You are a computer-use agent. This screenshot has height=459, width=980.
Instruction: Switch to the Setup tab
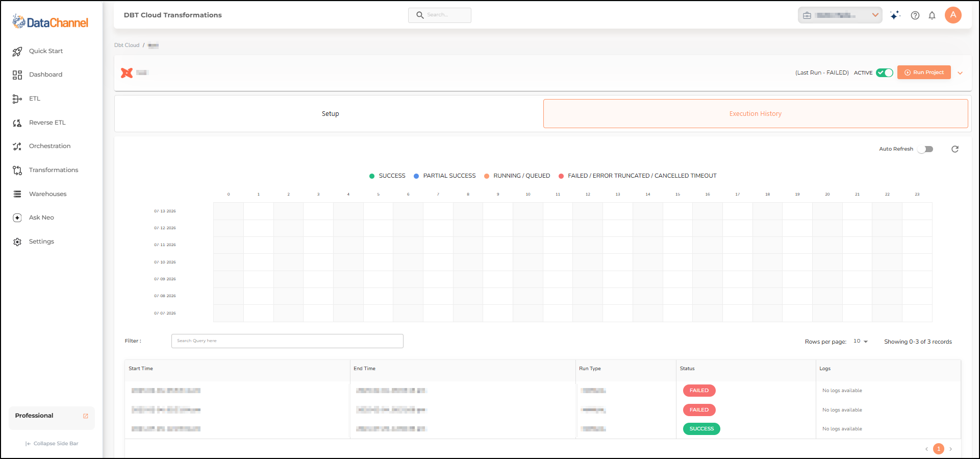pyautogui.click(x=330, y=114)
